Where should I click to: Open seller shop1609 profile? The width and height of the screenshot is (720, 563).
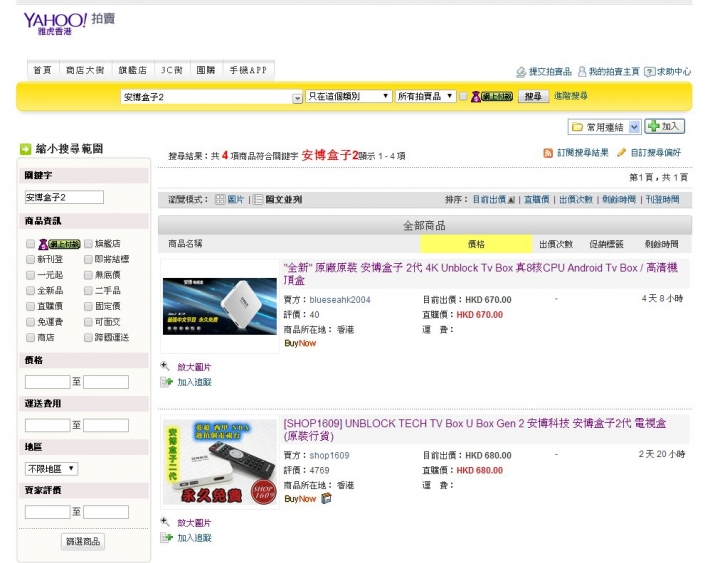[329, 456]
